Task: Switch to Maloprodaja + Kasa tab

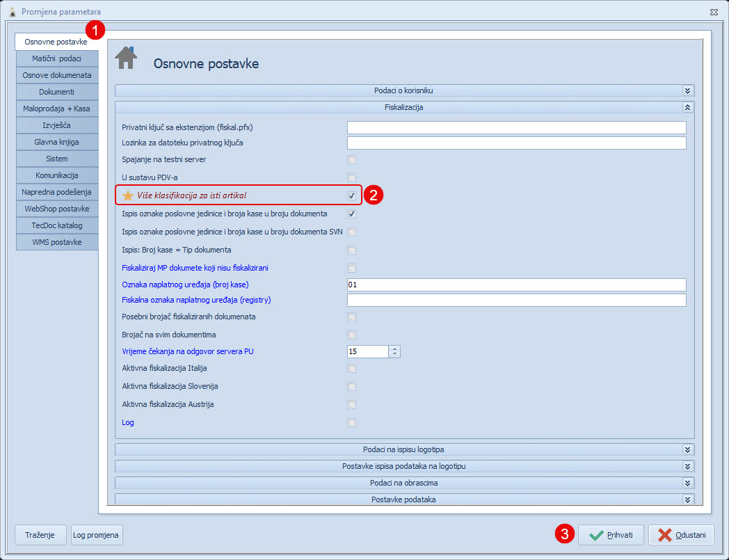Action: click(56, 109)
